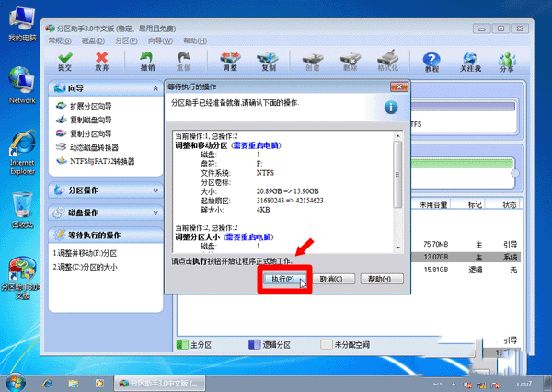Click the first 需要重启电脑 link text
Image resolution: width=552 pixels, height=392 pixels.
(x=256, y=145)
